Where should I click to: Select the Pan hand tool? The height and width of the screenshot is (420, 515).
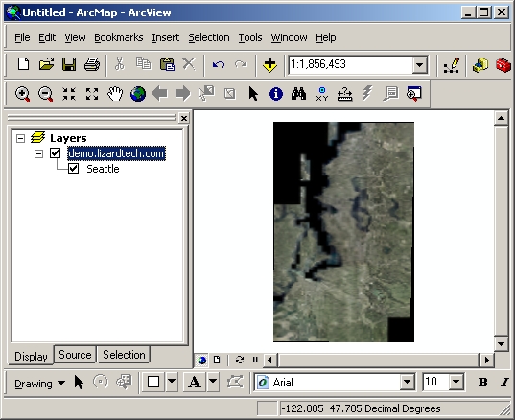[x=115, y=94]
